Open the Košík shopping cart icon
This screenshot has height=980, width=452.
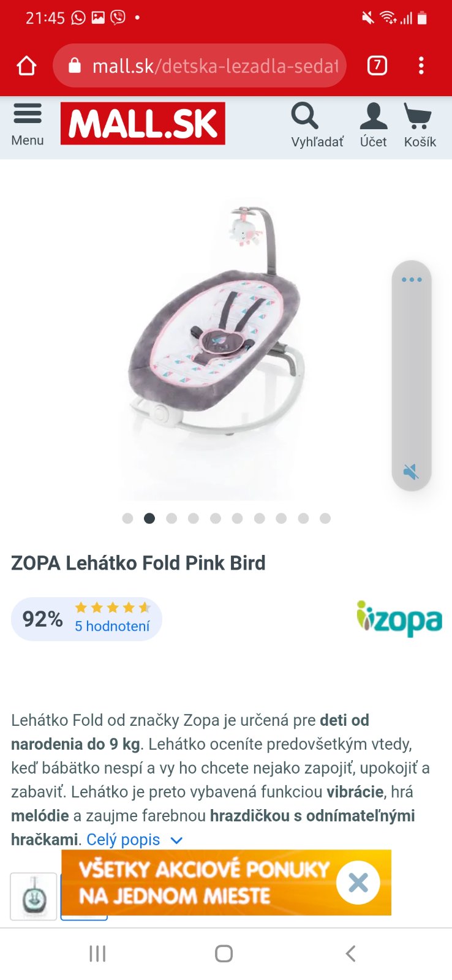pyautogui.click(x=418, y=116)
